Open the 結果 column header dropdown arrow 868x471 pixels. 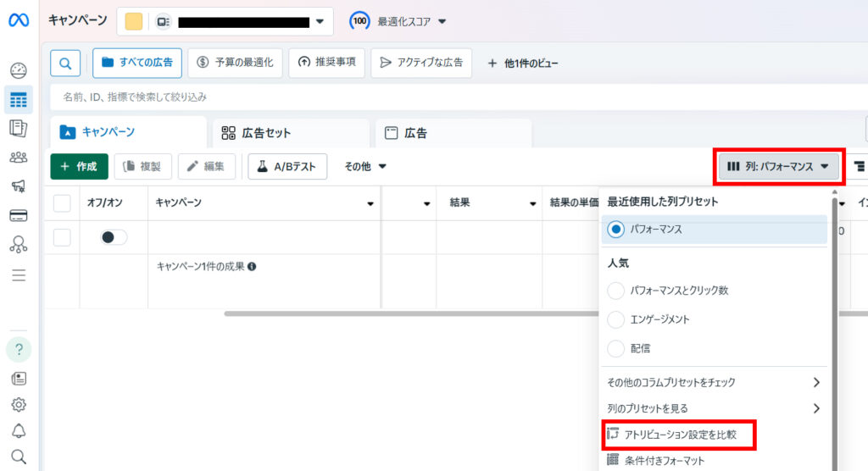pos(532,203)
